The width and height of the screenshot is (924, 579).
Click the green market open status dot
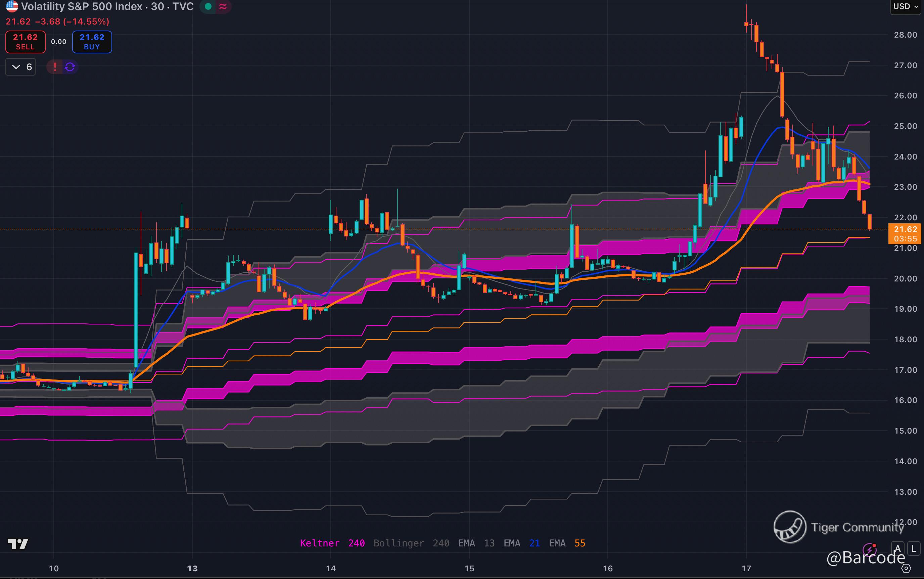208,6
